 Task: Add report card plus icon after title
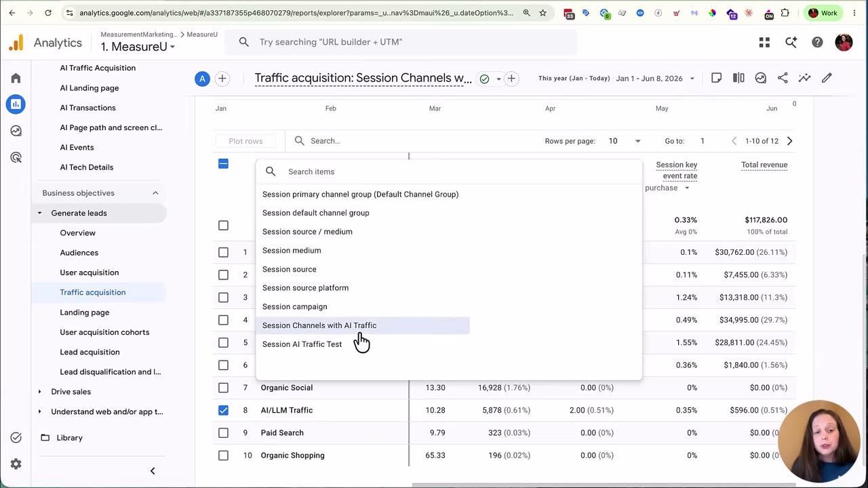511,79
